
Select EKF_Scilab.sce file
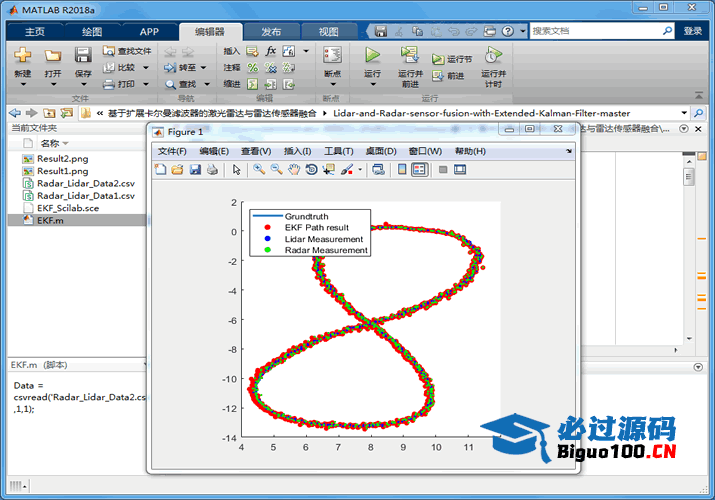67,208
